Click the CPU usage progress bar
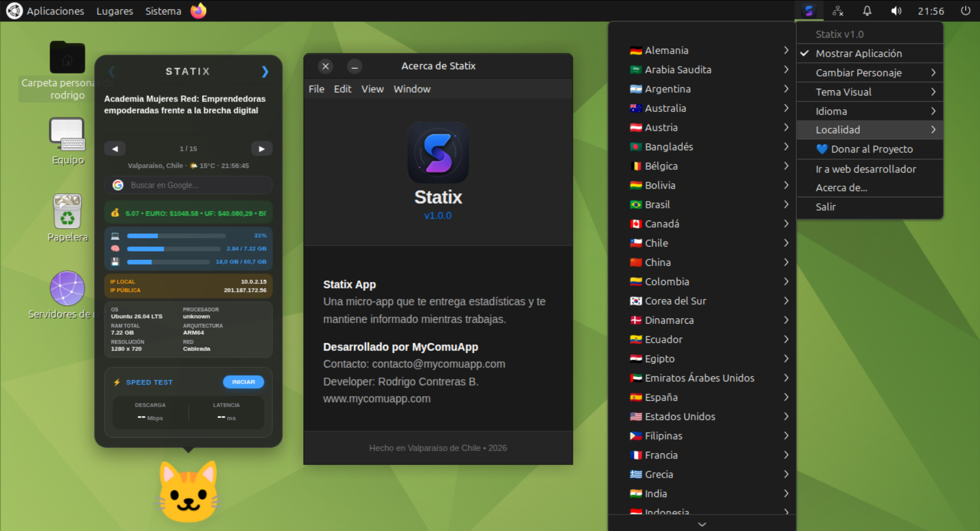 pyautogui.click(x=176, y=236)
